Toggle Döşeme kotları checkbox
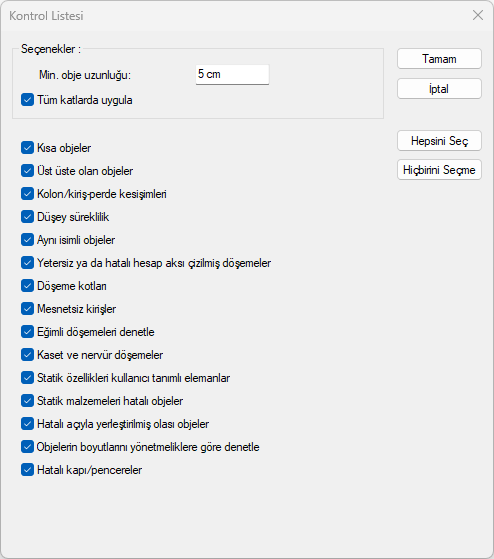 pyautogui.click(x=27, y=286)
